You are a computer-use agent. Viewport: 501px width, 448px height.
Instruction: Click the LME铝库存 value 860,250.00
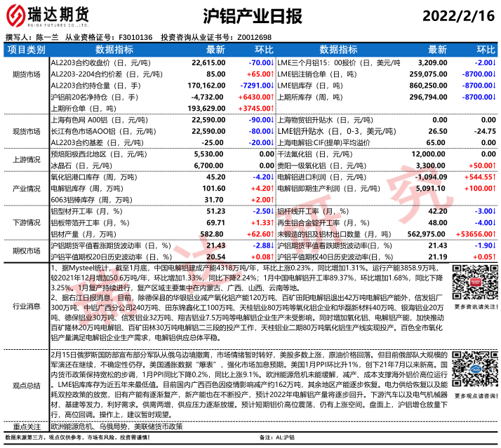point(426,85)
